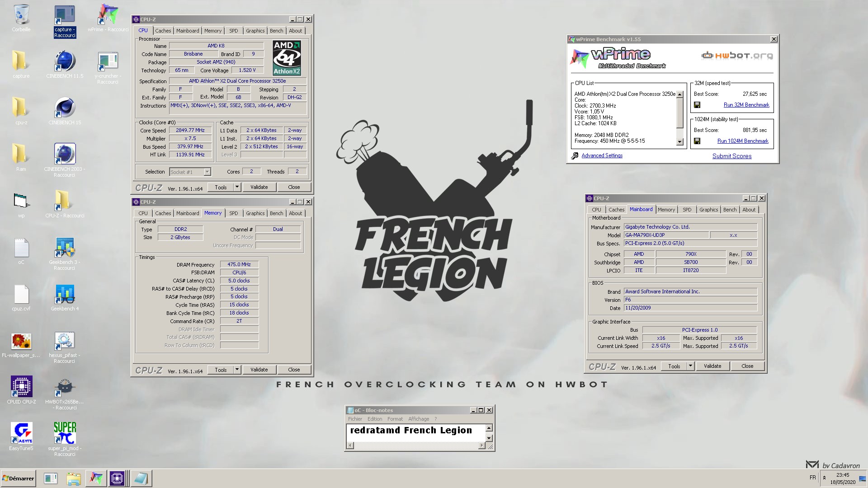Click the FR language indicator in tray
Image resolution: width=868 pixels, height=488 pixels.
pos(813,478)
